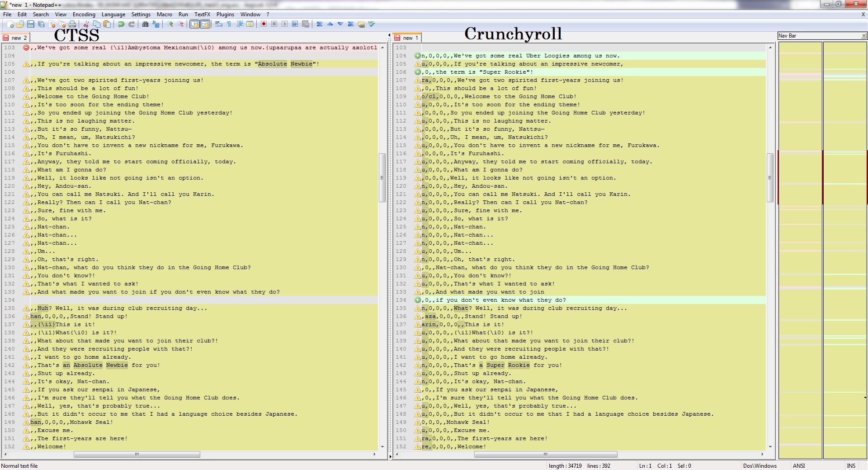
Task: Close the current document using the toolbar icon
Action: [x=52, y=24]
